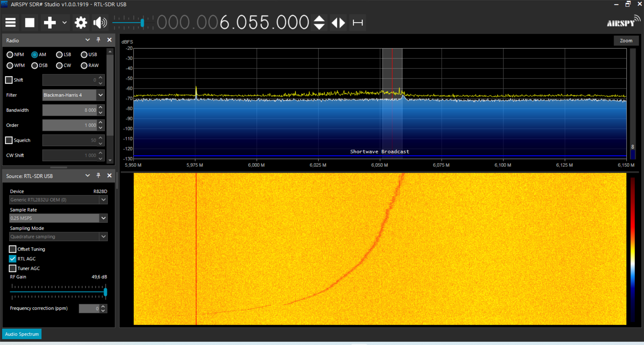Mute audio using the speaker icon

[x=100, y=23]
